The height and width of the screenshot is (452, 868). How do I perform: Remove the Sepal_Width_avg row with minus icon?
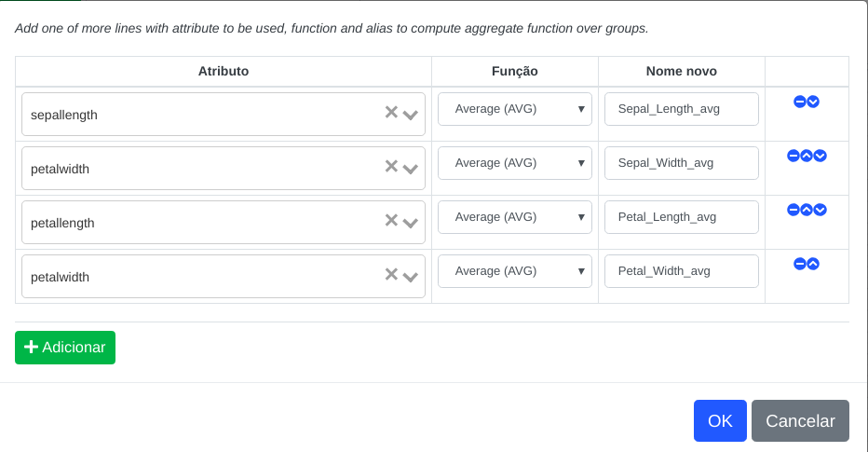coord(793,156)
